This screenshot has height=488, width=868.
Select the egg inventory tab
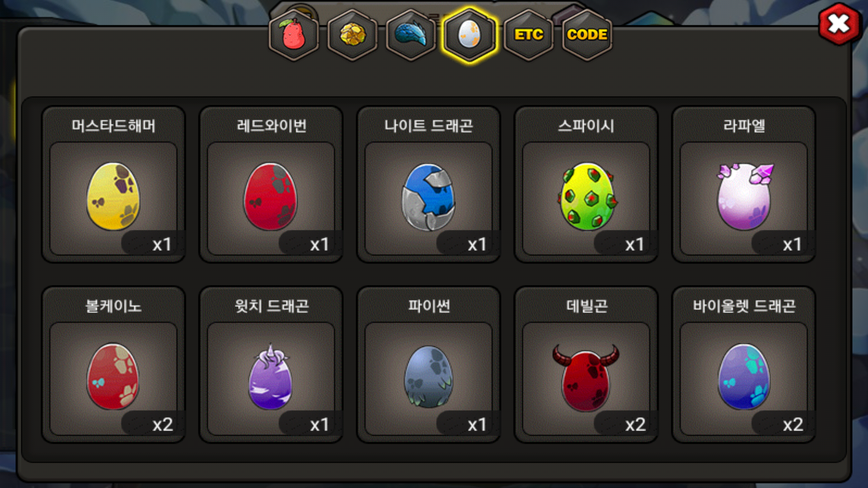click(x=470, y=35)
